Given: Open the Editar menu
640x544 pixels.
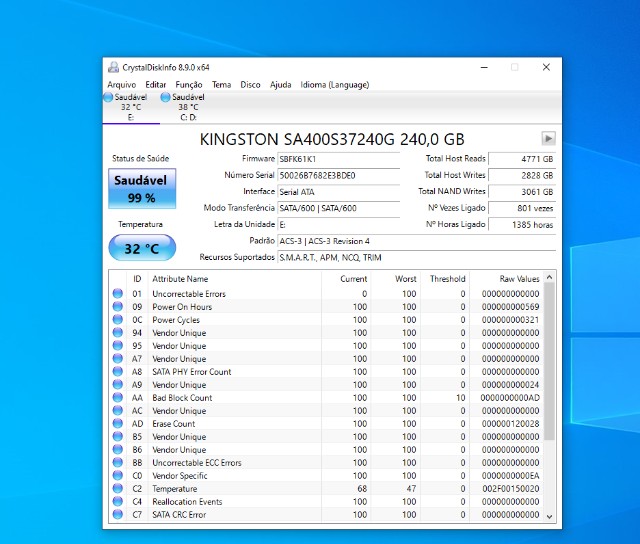Looking at the screenshot, I should coord(156,84).
